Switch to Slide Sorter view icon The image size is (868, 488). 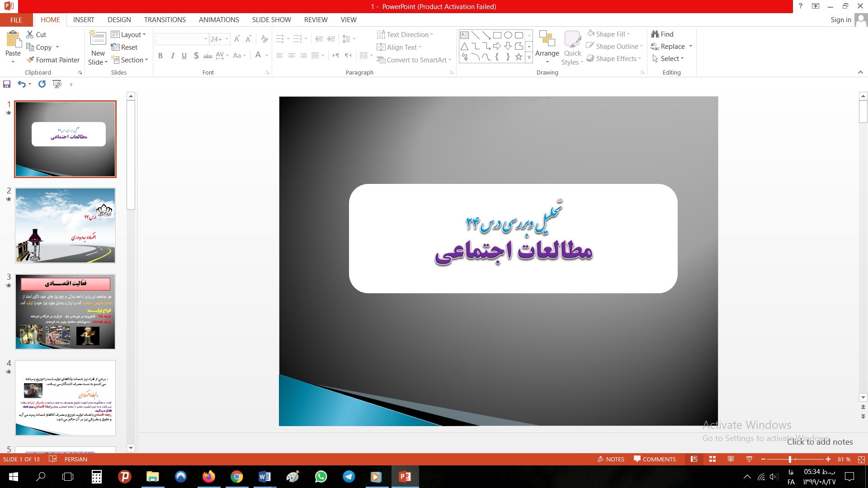point(712,459)
